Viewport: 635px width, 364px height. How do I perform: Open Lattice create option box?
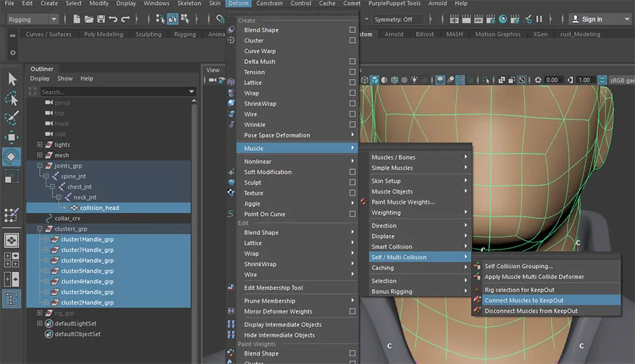(x=352, y=83)
